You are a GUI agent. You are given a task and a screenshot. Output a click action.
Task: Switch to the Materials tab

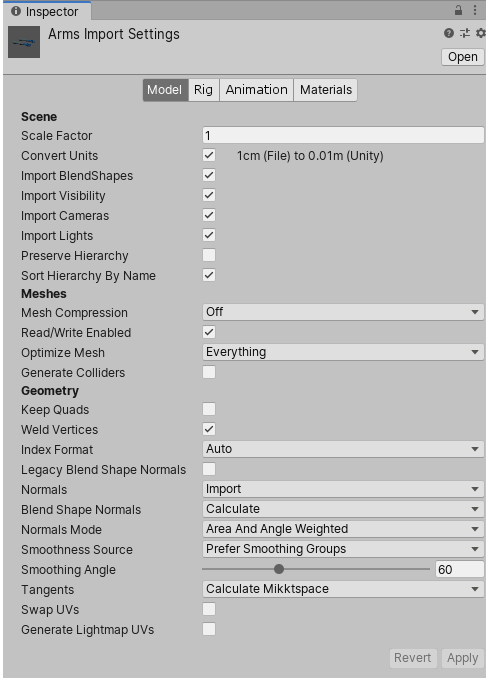pyautogui.click(x=326, y=90)
